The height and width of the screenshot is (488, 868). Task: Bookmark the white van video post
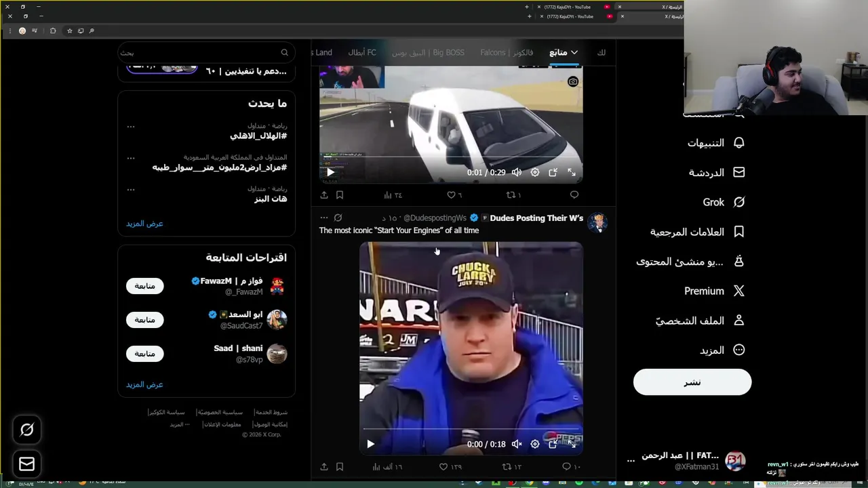340,195
